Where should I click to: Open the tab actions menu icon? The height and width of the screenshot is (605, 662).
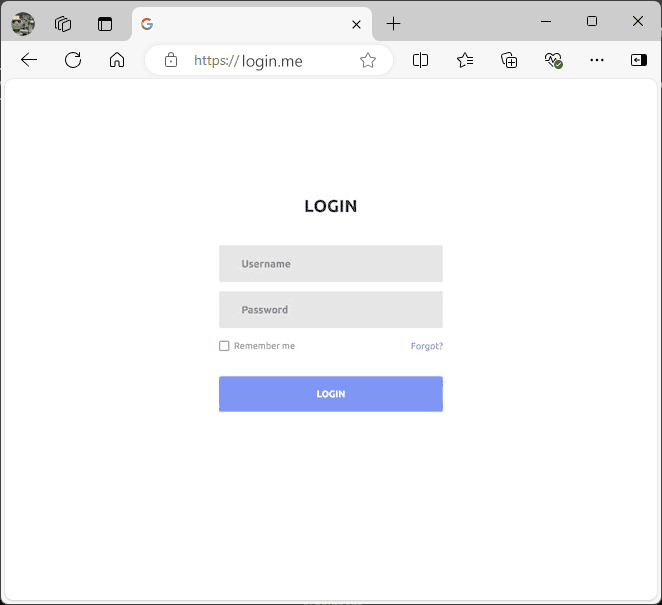click(x=105, y=24)
